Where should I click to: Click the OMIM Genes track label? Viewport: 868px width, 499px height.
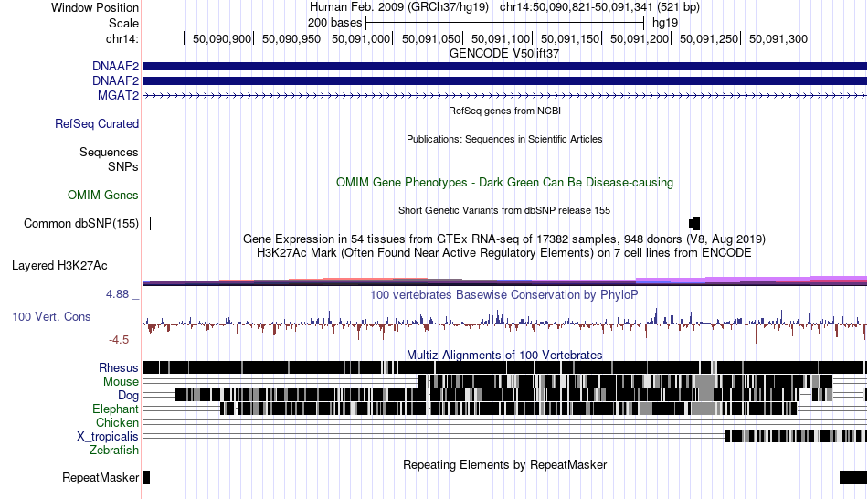pos(102,195)
